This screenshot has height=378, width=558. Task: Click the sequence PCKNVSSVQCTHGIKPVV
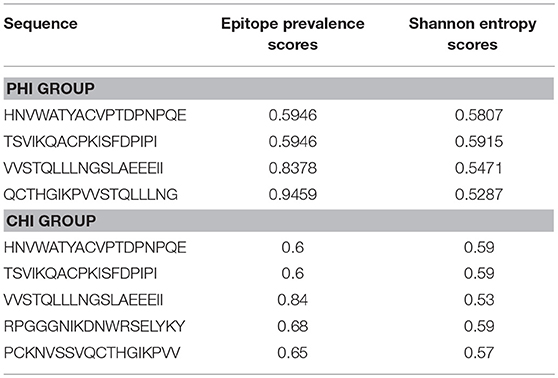(92, 353)
